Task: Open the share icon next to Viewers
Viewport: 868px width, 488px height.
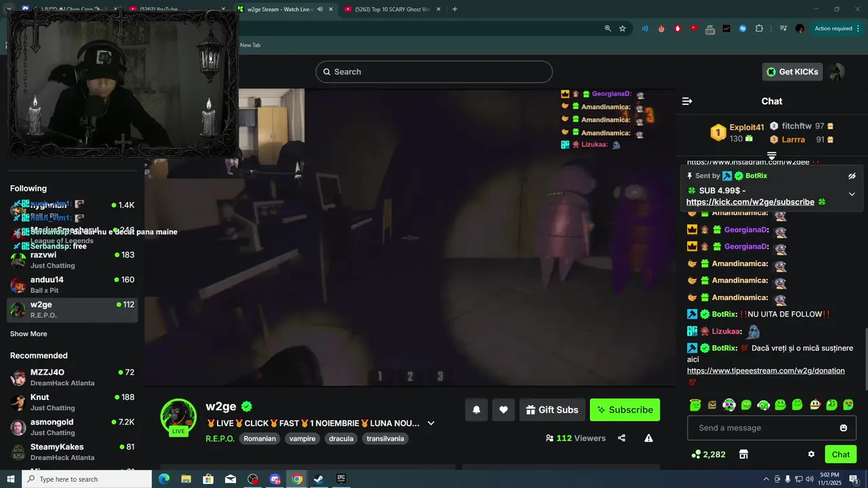Action: click(x=621, y=438)
